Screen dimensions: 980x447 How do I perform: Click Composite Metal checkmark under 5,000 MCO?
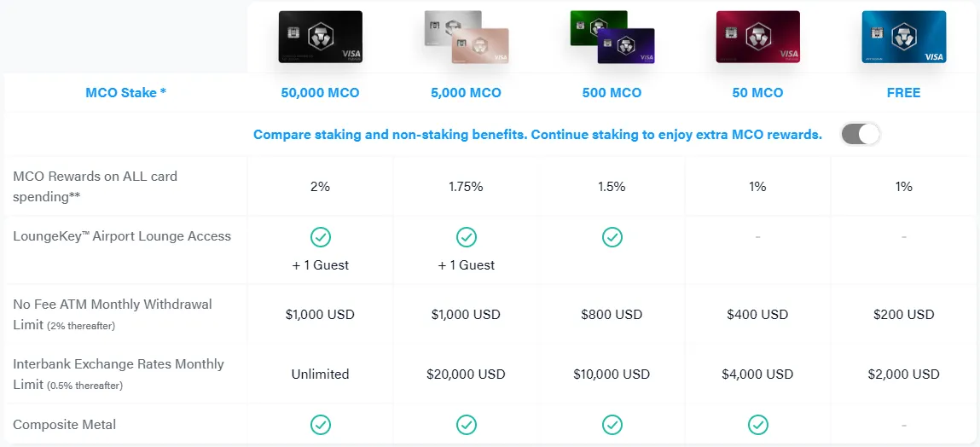tap(467, 424)
